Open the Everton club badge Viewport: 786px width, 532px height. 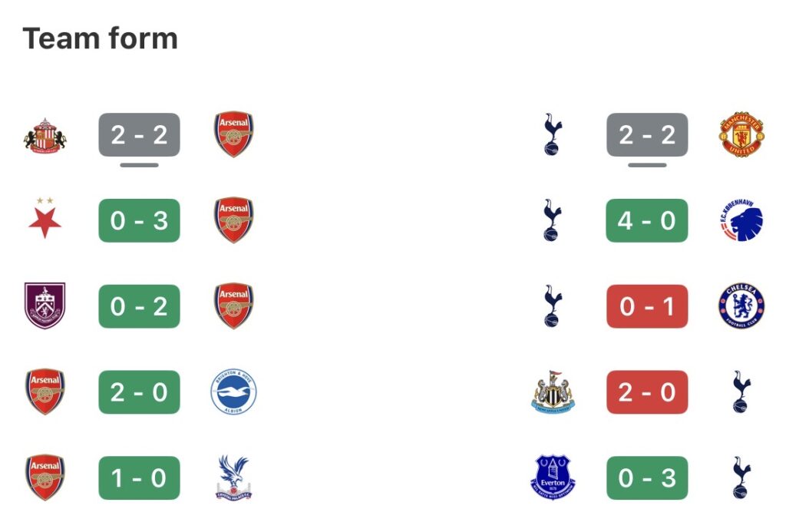(x=553, y=477)
